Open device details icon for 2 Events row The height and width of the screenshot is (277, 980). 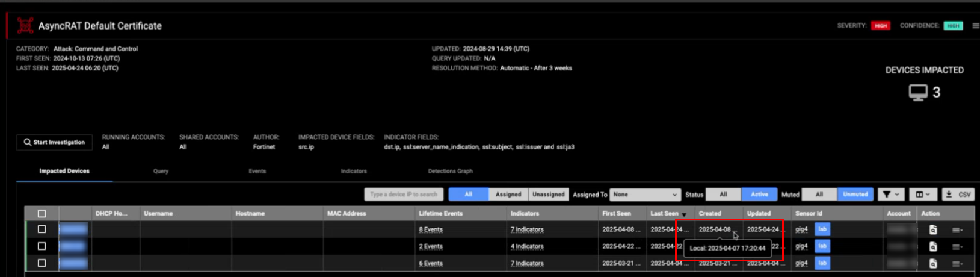coord(932,246)
